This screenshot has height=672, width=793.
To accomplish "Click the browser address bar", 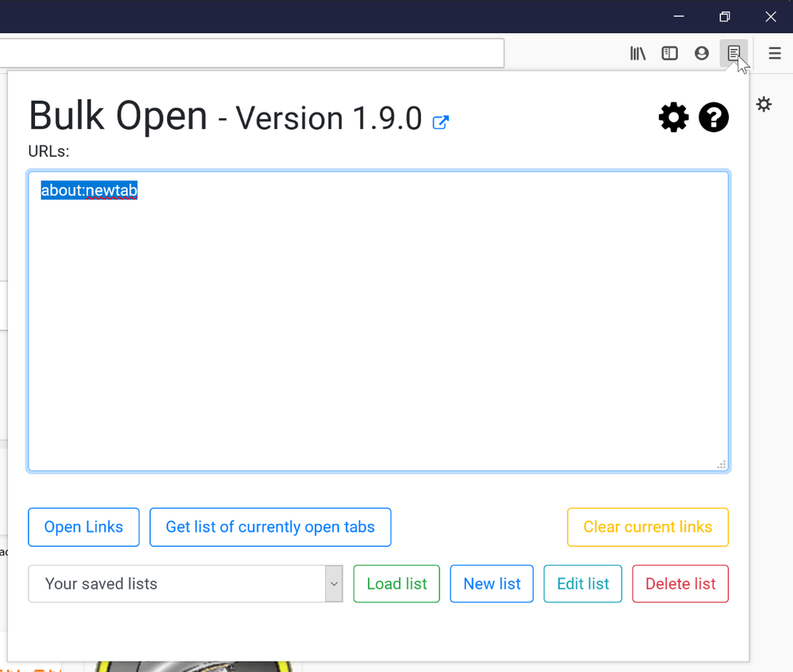I will [252, 53].
